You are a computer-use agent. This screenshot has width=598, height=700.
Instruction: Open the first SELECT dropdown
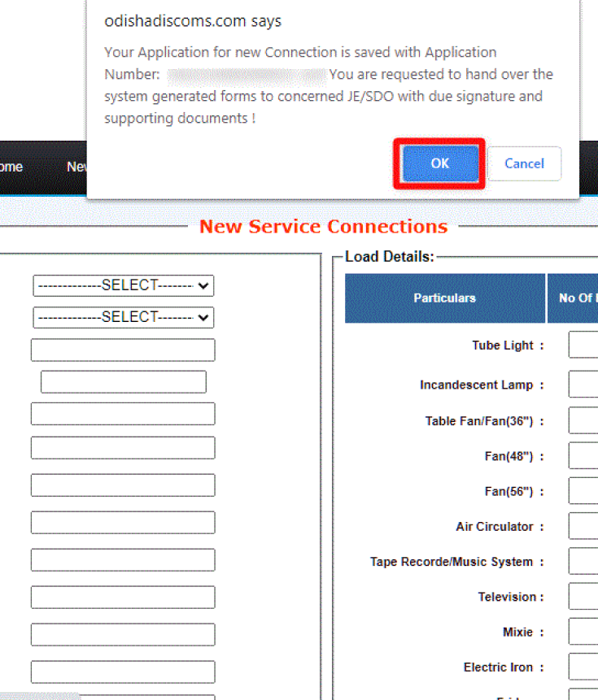(123, 285)
